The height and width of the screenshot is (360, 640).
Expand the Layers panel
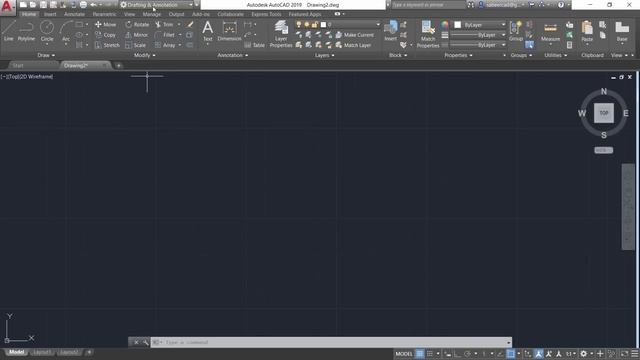coord(325,55)
